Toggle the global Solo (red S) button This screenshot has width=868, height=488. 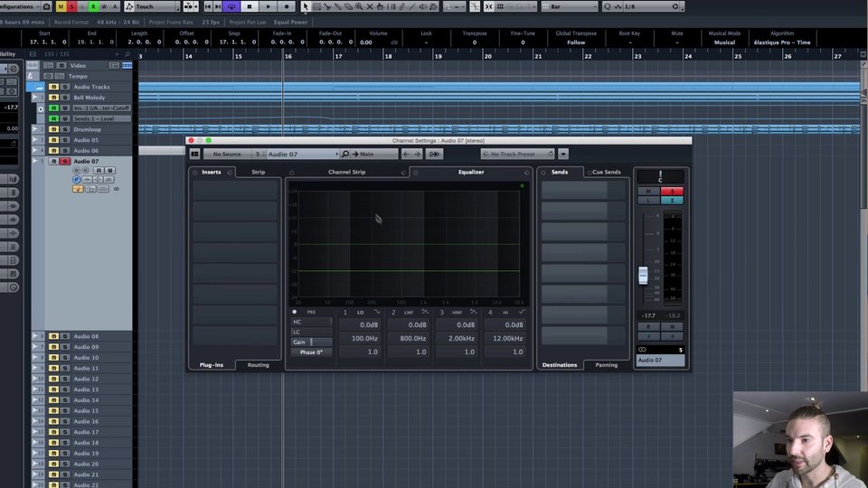71,6
